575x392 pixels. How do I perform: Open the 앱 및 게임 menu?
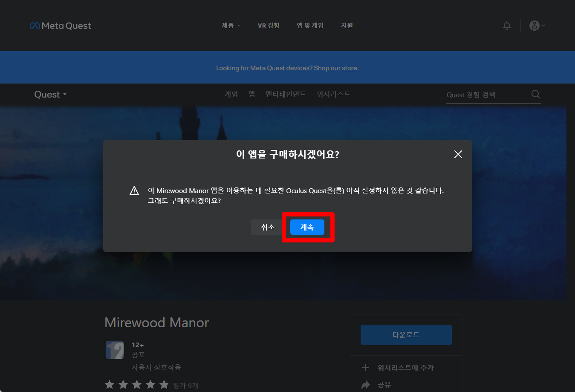(x=310, y=26)
